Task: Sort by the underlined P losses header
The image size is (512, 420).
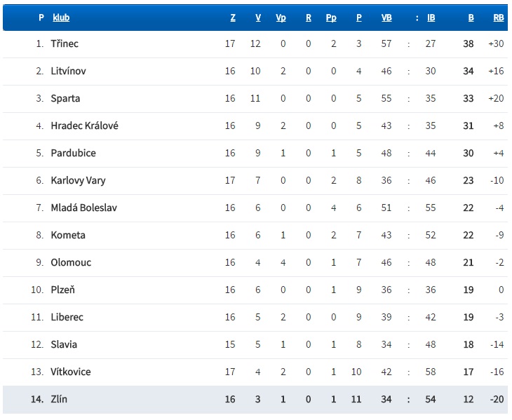Action: point(359,18)
